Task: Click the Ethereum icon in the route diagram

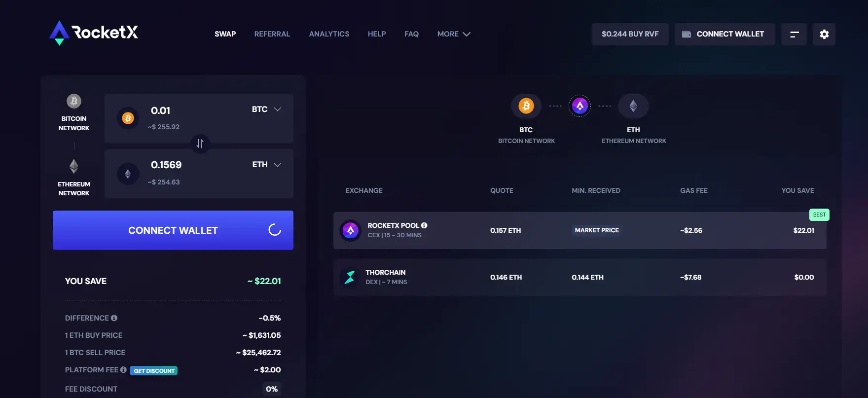Action: click(x=633, y=106)
